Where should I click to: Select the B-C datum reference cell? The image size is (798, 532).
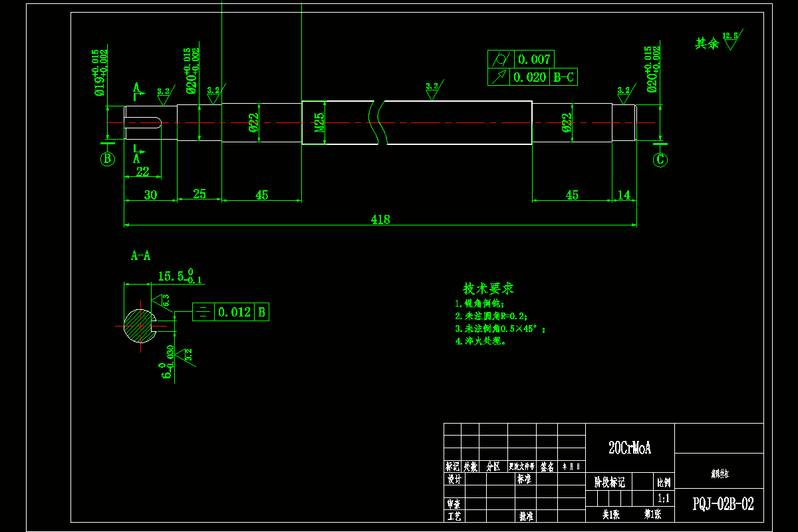563,77
